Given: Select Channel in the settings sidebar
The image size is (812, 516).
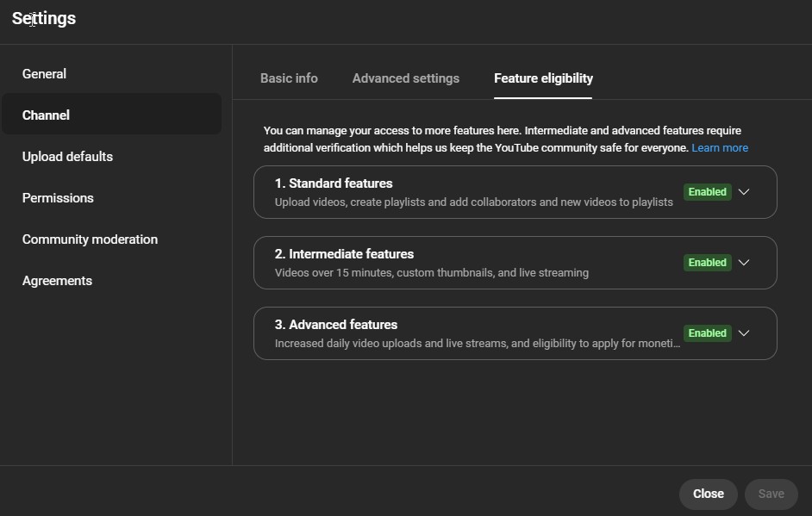Looking at the screenshot, I should 47,115.
